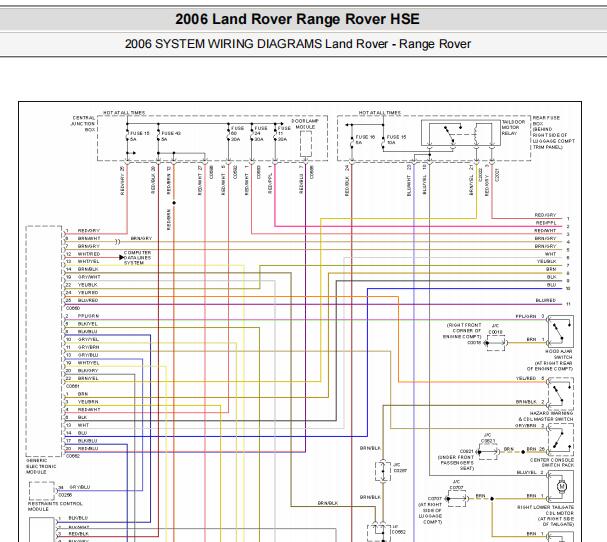The height and width of the screenshot is (542, 607).
Task: Click the 2006 SYSTEM WIRING DIAGRAMS subtitle
Action: coord(298,44)
